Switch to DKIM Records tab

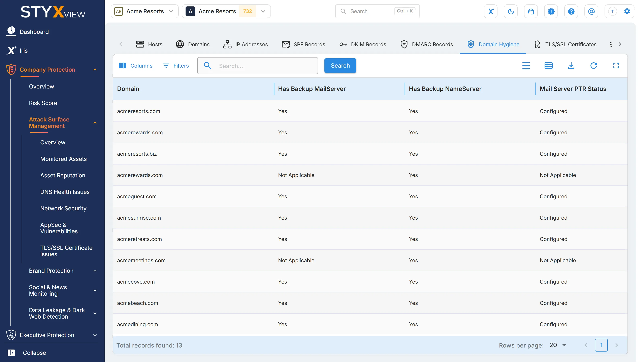362,44
